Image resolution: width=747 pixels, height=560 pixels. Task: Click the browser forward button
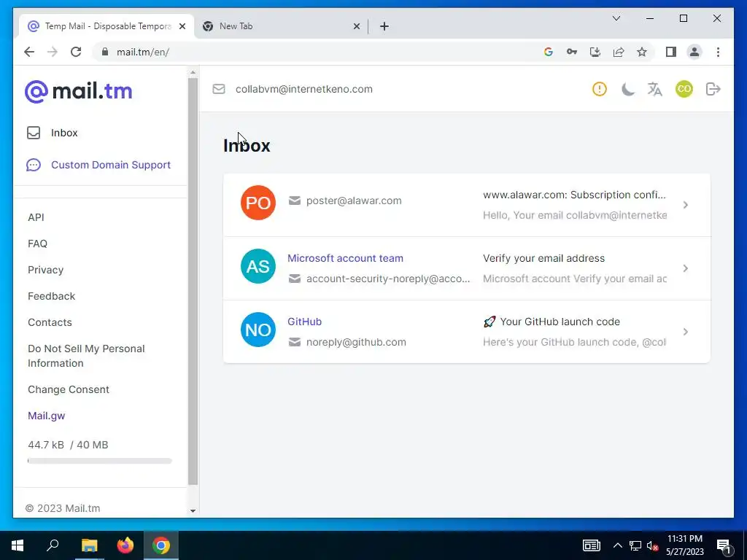(x=53, y=52)
